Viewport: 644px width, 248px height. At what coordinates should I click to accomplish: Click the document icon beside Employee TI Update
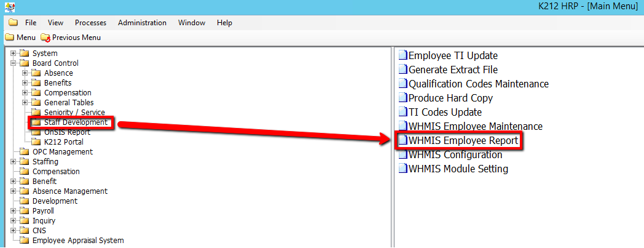[403, 55]
